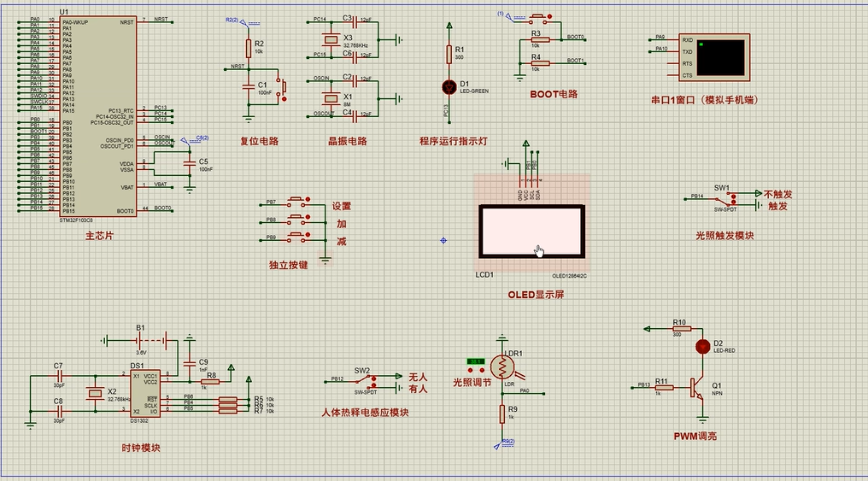
Task: Select resistor R10 300
Action: click(x=682, y=329)
